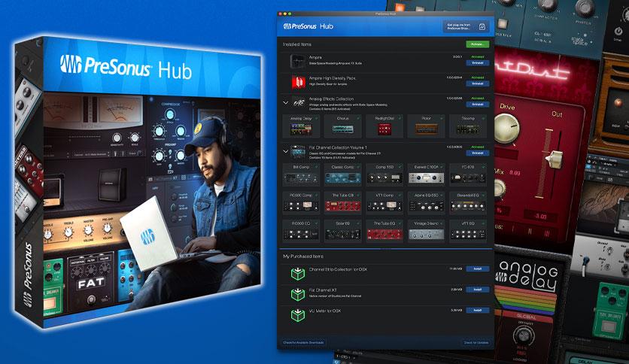Click the VU Meter for OSX download icon

[x=298, y=314]
